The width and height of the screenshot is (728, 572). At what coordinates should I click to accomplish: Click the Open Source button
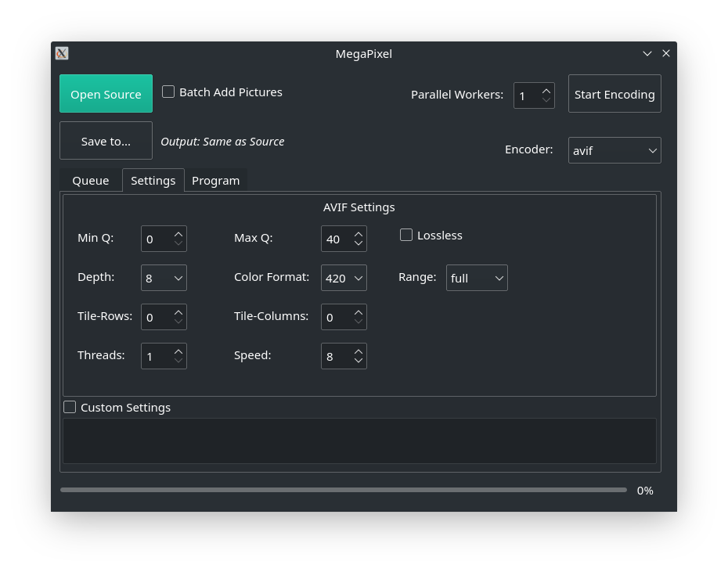point(106,94)
